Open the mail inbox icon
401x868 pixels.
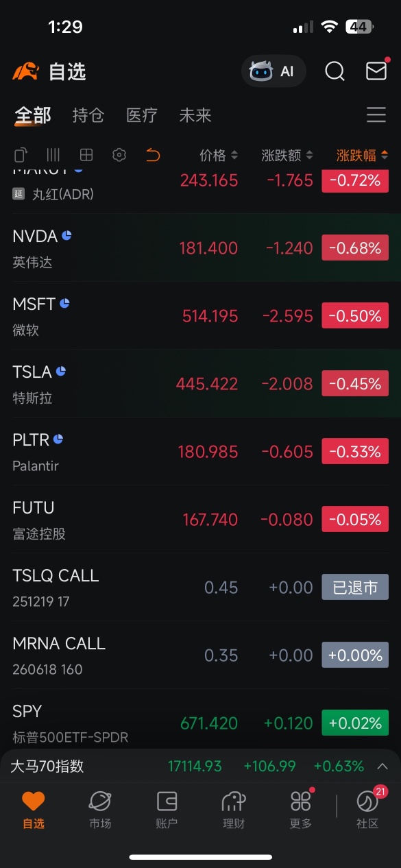click(x=376, y=71)
